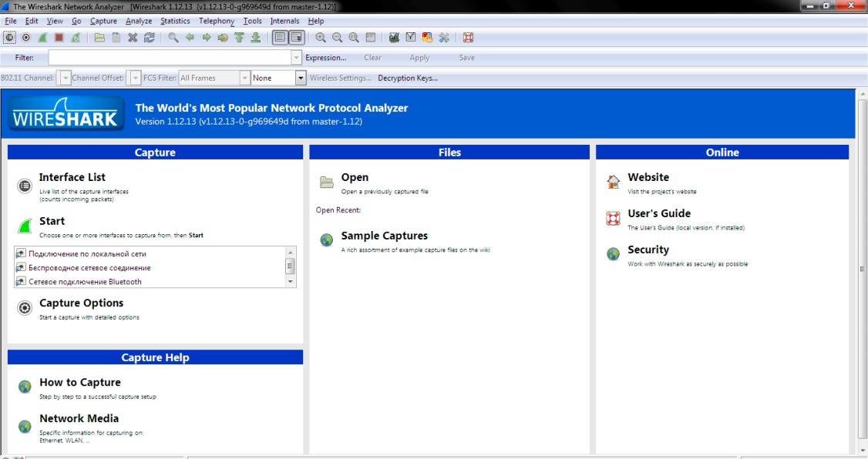Viewport: 868px width, 459px height.
Task: Reset zoom to normal size icon
Action: click(354, 38)
